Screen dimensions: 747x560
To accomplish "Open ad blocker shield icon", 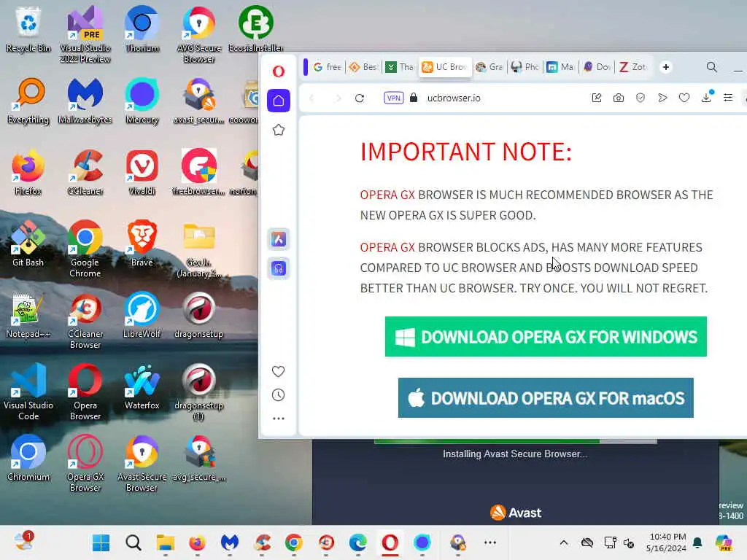I will pos(640,98).
